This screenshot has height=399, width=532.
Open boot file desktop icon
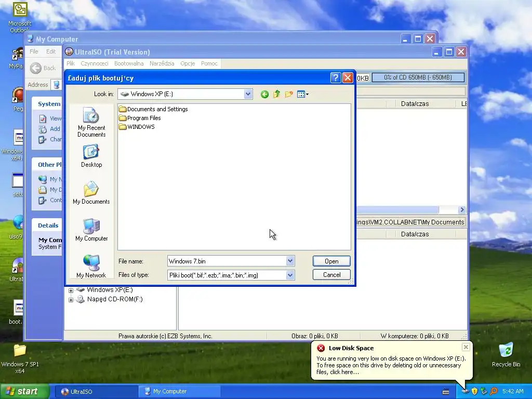pos(17,312)
